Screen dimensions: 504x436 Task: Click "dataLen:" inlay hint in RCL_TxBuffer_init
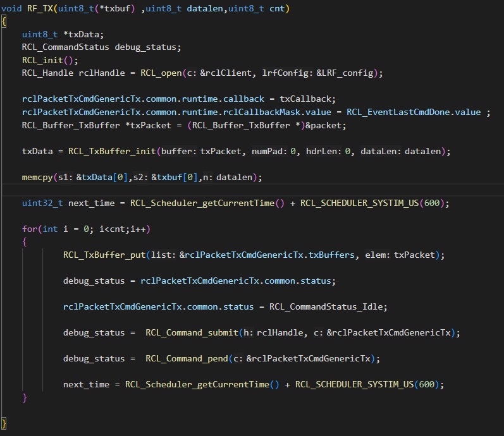coord(381,151)
